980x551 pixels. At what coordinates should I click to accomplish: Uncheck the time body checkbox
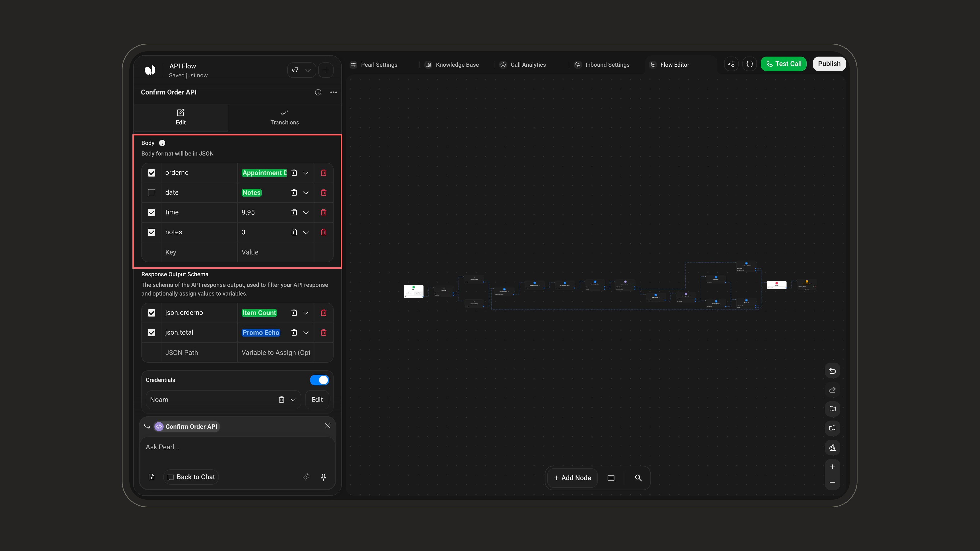(151, 213)
